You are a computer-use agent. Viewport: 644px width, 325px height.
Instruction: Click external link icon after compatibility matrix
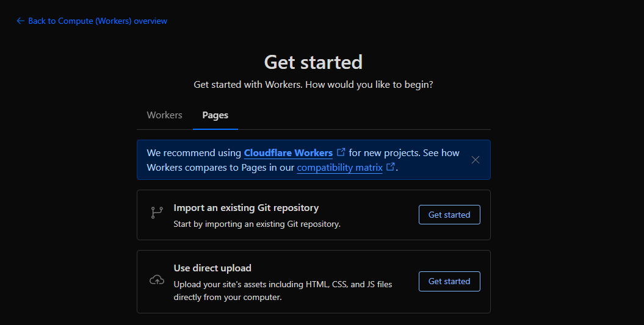tap(391, 167)
